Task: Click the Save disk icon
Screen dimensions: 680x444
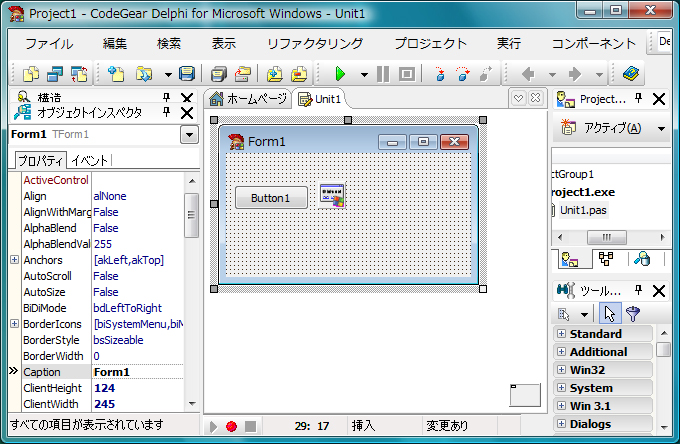Action: pyautogui.click(x=187, y=74)
